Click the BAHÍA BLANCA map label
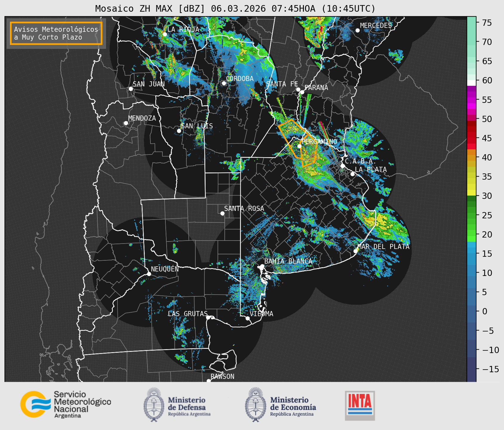The image size is (504, 430). [x=288, y=261]
